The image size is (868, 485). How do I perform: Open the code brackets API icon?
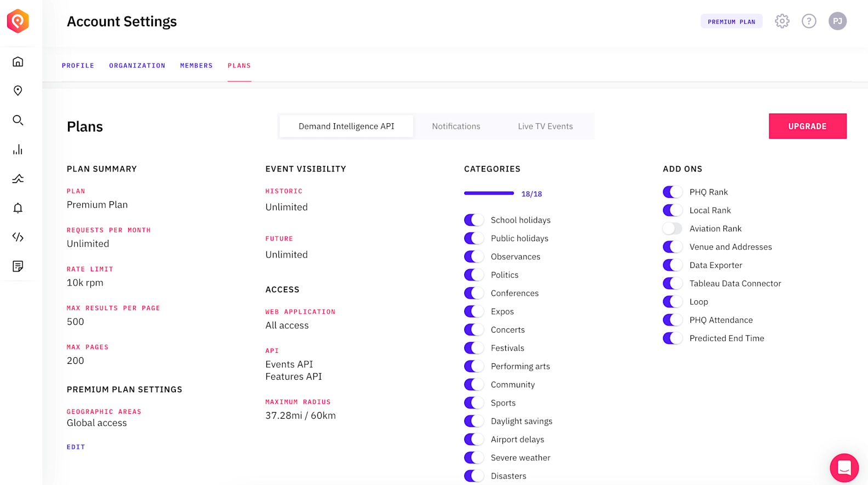coord(18,237)
